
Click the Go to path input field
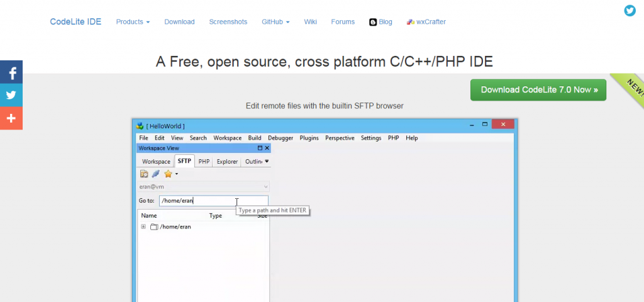coord(214,201)
